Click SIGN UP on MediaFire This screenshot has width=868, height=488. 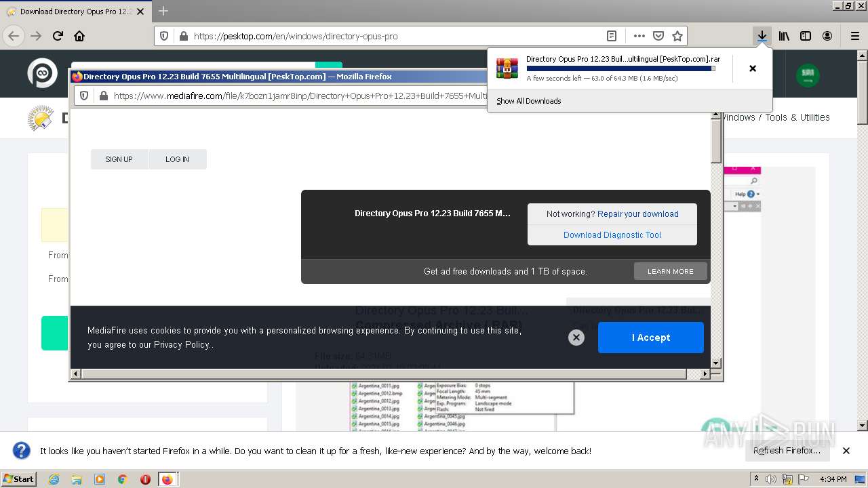[119, 159]
